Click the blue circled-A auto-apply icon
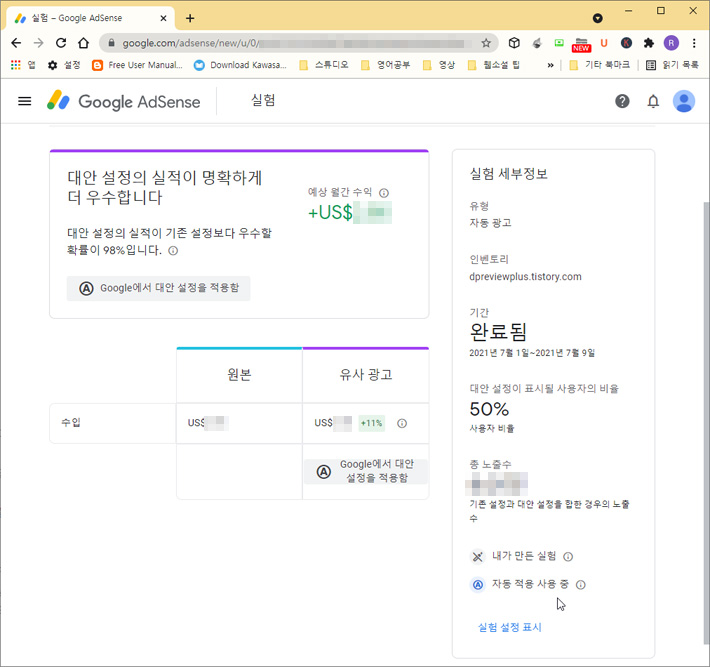The image size is (710, 667). tap(477, 585)
